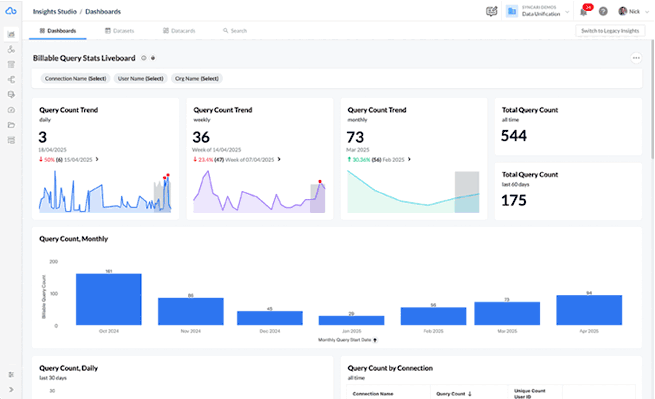
Task: Click the Syncari cloud logo
Action: [x=11, y=11]
